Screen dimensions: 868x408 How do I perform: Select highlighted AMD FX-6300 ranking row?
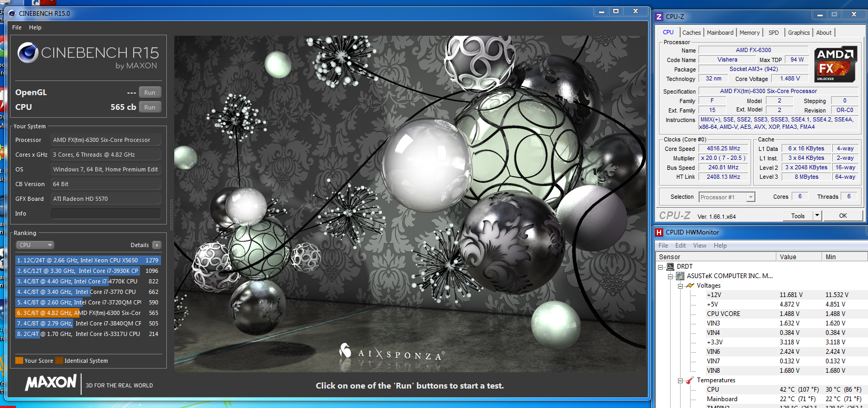(88, 313)
